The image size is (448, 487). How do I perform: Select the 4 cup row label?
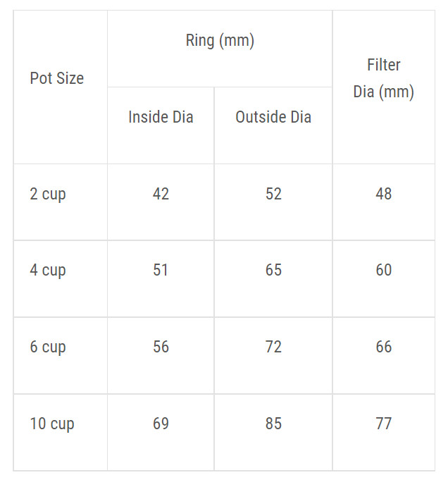tap(48, 270)
